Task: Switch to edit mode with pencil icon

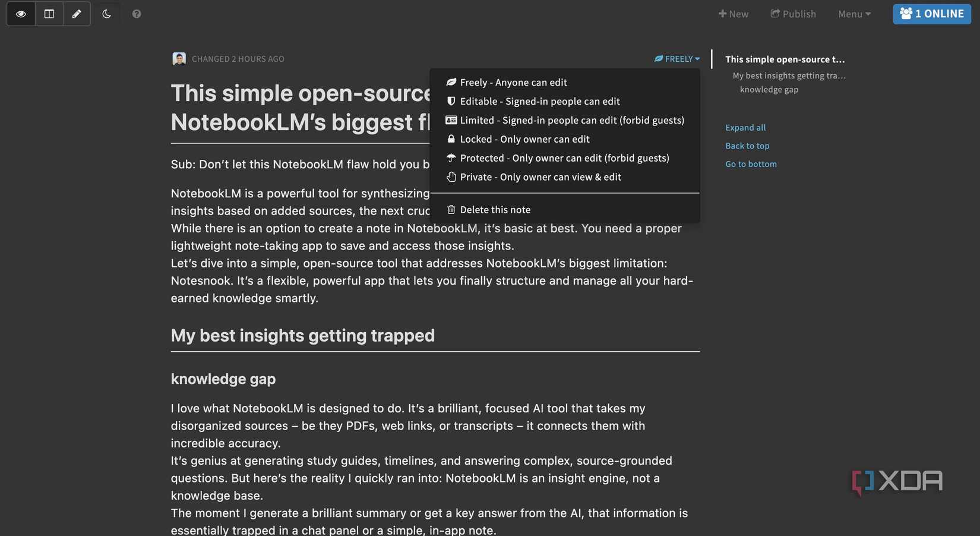Action: tap(77, 14)
